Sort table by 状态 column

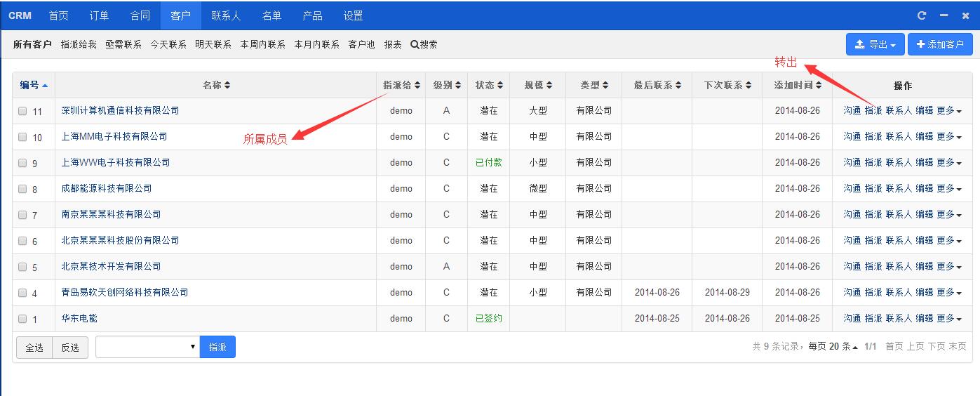point(489,85)
